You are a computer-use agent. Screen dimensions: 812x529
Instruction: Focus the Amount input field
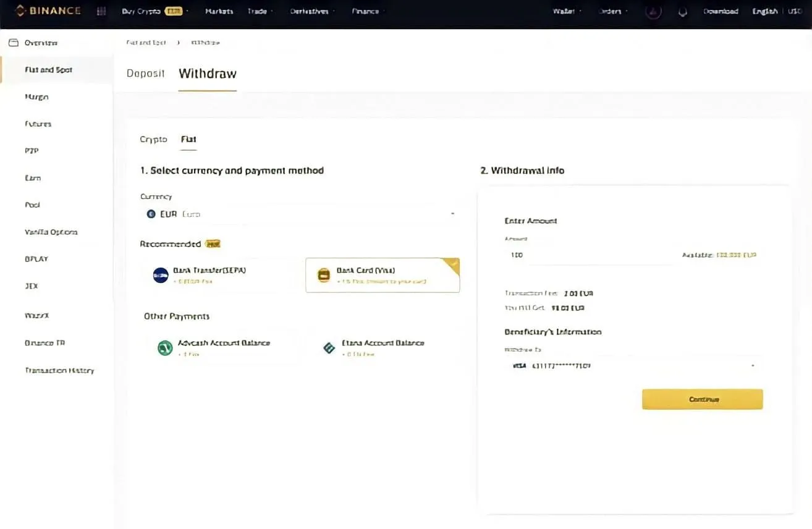point(588,255)
